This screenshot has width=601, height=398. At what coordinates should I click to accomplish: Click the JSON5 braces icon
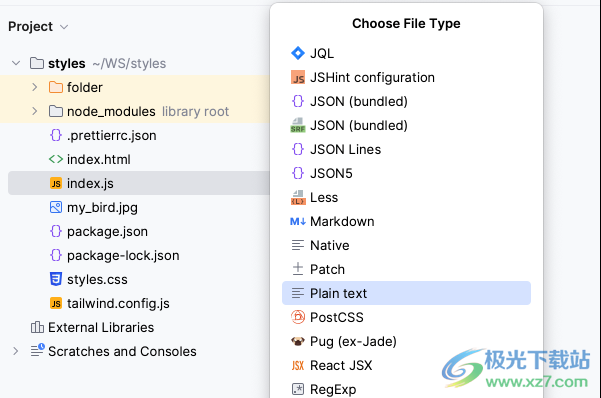click(298, 173)
